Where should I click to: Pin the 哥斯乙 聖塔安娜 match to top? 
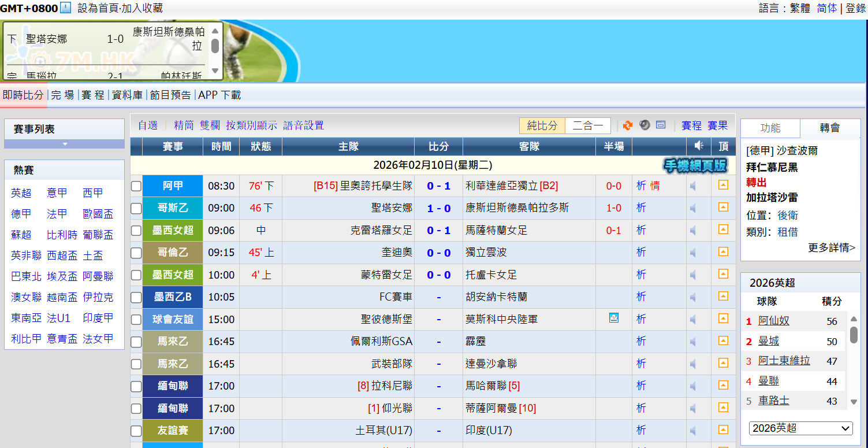point(723,208)
